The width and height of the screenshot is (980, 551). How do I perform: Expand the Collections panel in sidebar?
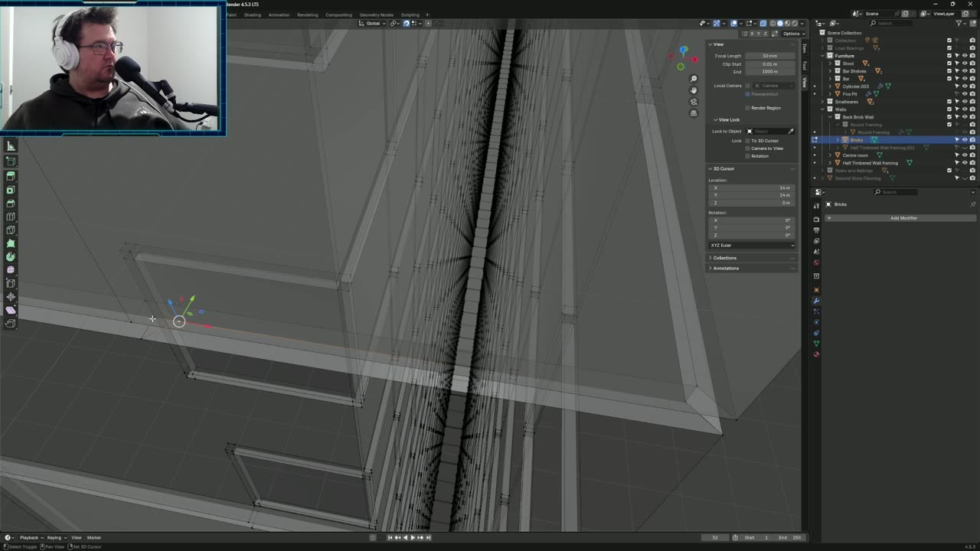click(x=724, y=258)
